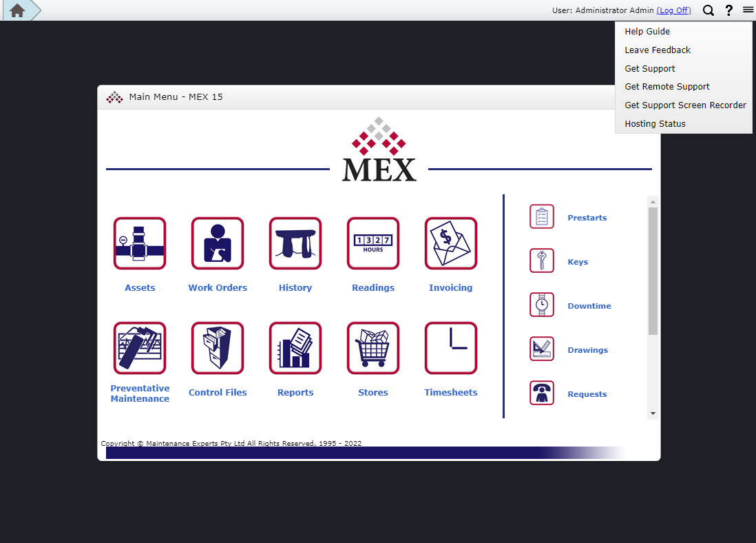
Task: Click the Keys text link
Action: point(578,262)
